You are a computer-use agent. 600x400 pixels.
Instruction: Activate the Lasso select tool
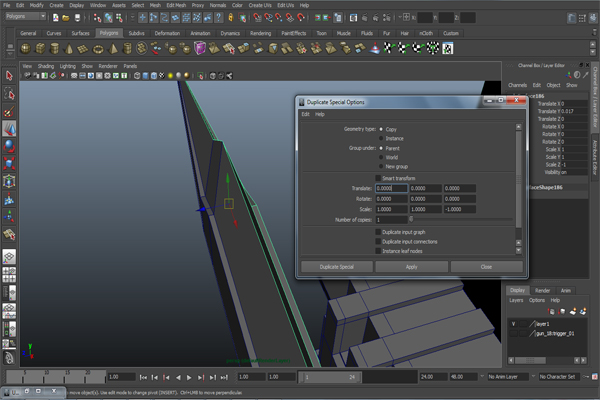pyautogui.click(x=9, y=94)
